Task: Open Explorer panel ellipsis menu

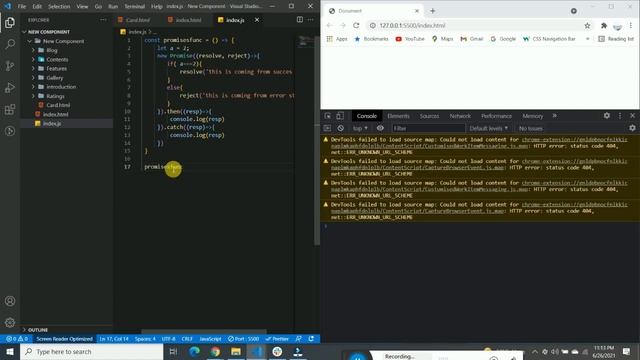Action: pyautogui.click(x=103, y=20)
